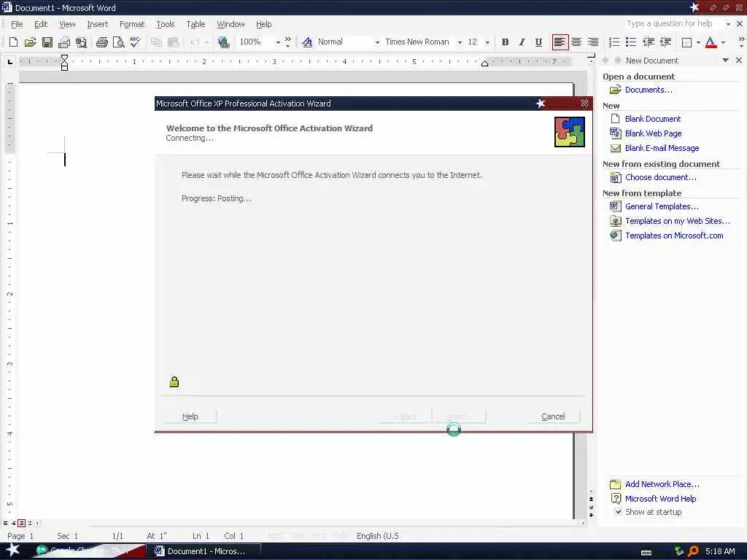Click the Start star button on taskbar

pyautogui.click(x=13, y=550)
